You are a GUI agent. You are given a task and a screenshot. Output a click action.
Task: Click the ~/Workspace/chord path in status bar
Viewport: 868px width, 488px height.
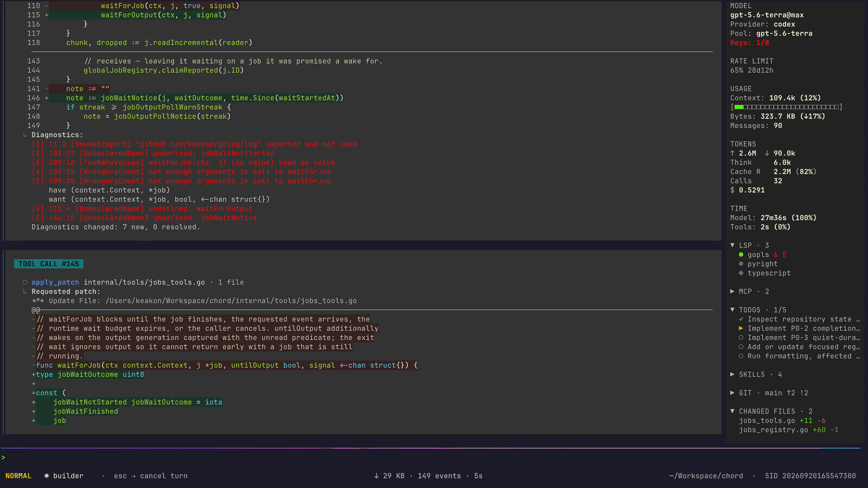pyautogui.click(x=706, y=476)
